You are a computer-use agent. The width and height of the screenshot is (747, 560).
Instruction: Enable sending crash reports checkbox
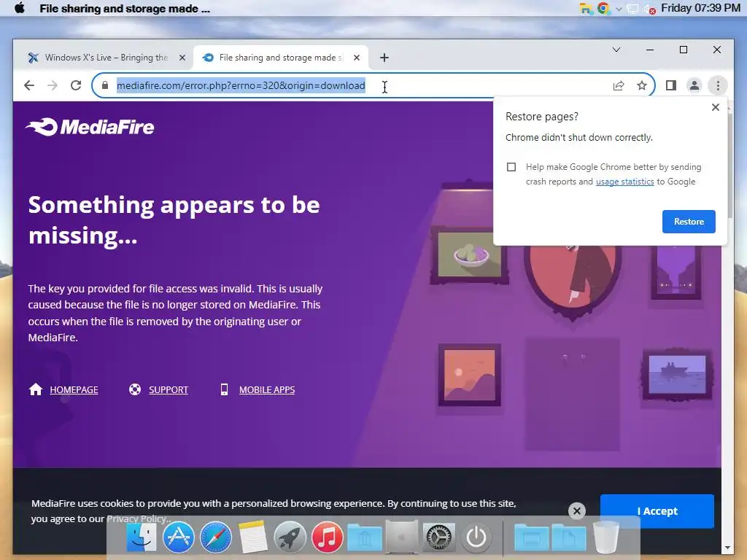coord(511,167)
